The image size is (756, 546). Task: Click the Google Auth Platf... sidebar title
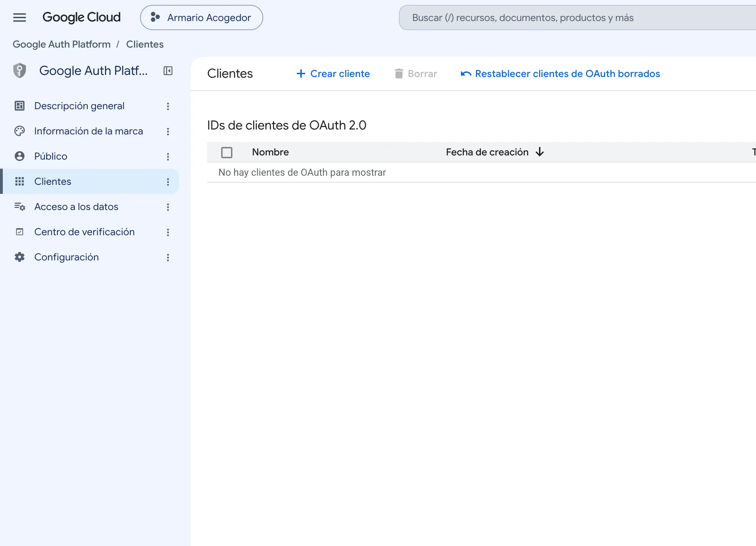pos(93,71)
